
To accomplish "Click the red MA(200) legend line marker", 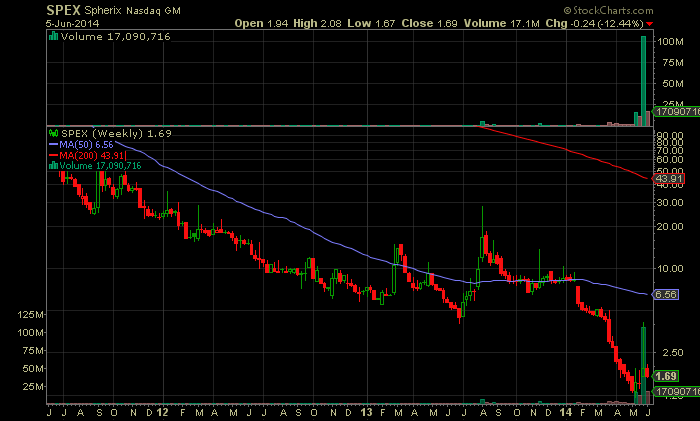I will 54,155.
